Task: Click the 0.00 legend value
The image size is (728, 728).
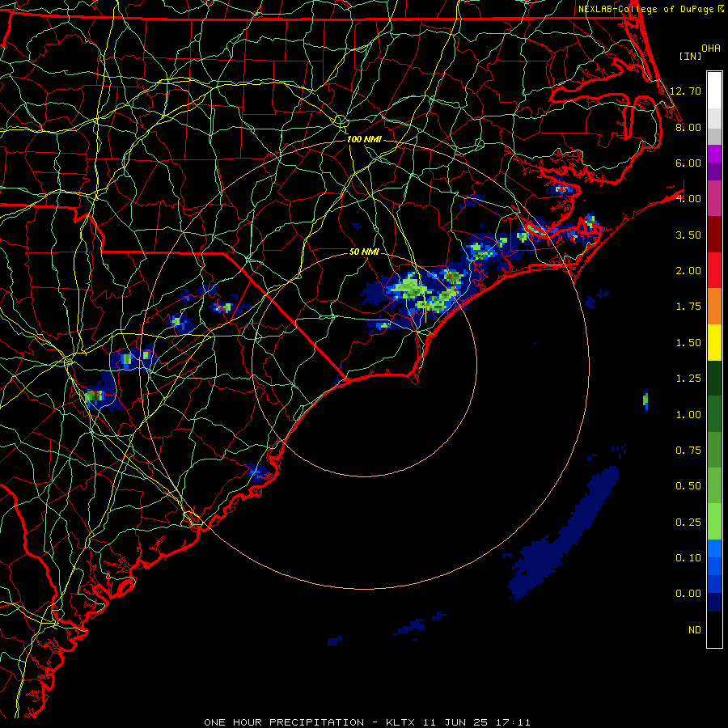Action: (688, 594)
